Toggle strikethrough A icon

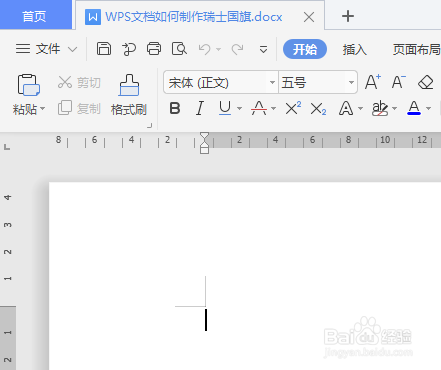click(259, 109)
